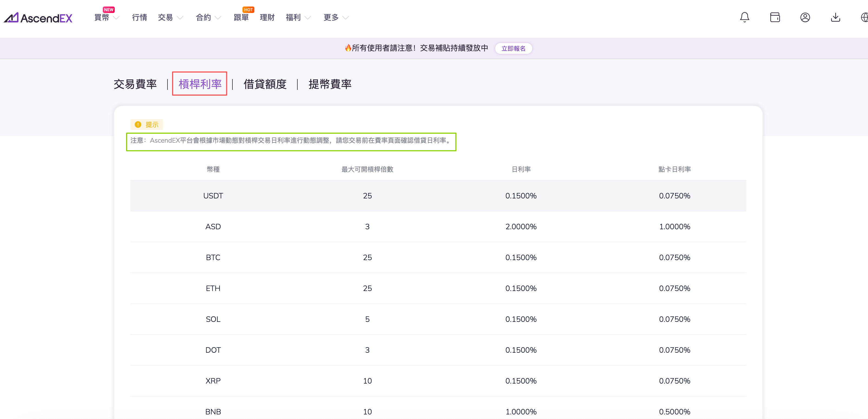Click the fire icon in announcement banner
868x419 pixels.
pyautogui.click(x=348, y=48)
